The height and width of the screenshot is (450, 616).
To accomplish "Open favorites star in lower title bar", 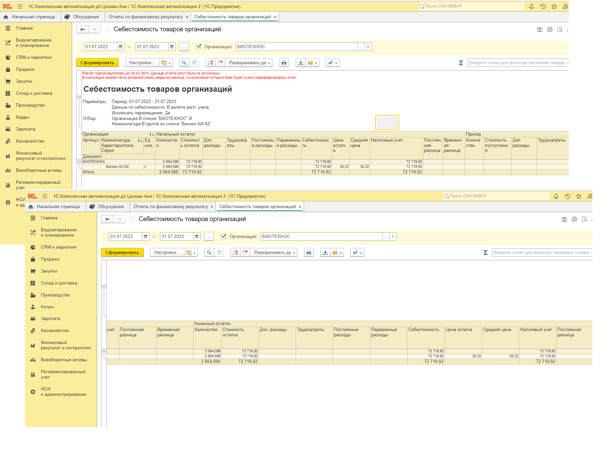I will [x=579, y=196].
